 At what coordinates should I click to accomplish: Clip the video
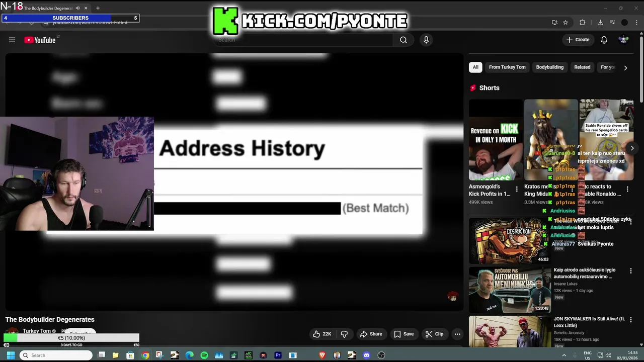click(x=434, y=334)
